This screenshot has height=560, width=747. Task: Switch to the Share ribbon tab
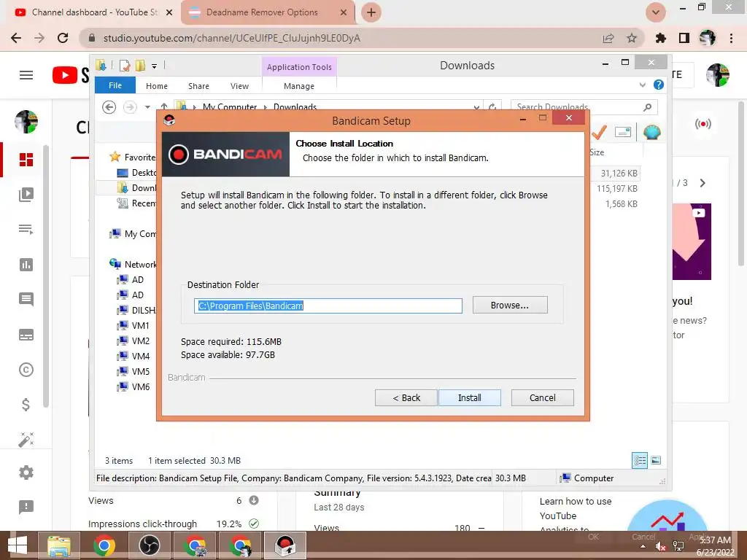pos(198,86)
